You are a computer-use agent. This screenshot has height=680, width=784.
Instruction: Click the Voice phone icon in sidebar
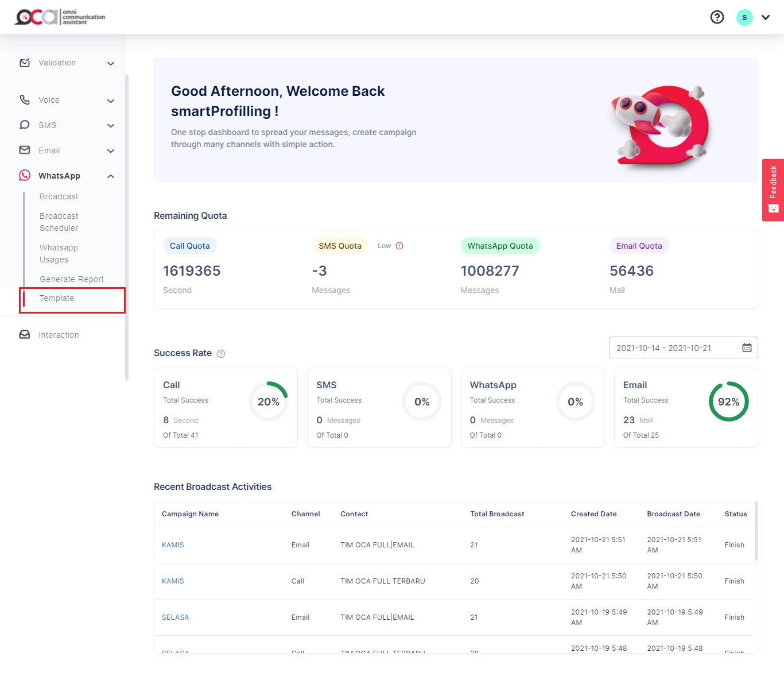[x=25, y=100]
